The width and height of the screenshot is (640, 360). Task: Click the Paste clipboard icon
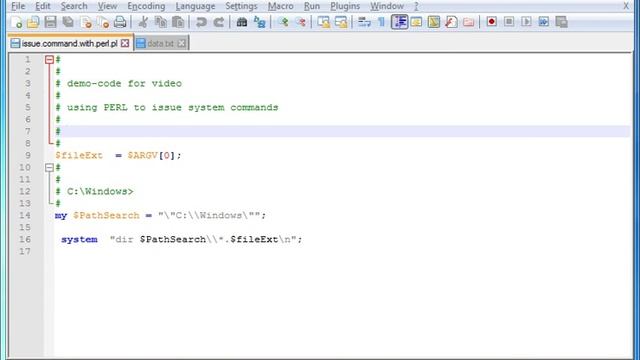178,22
